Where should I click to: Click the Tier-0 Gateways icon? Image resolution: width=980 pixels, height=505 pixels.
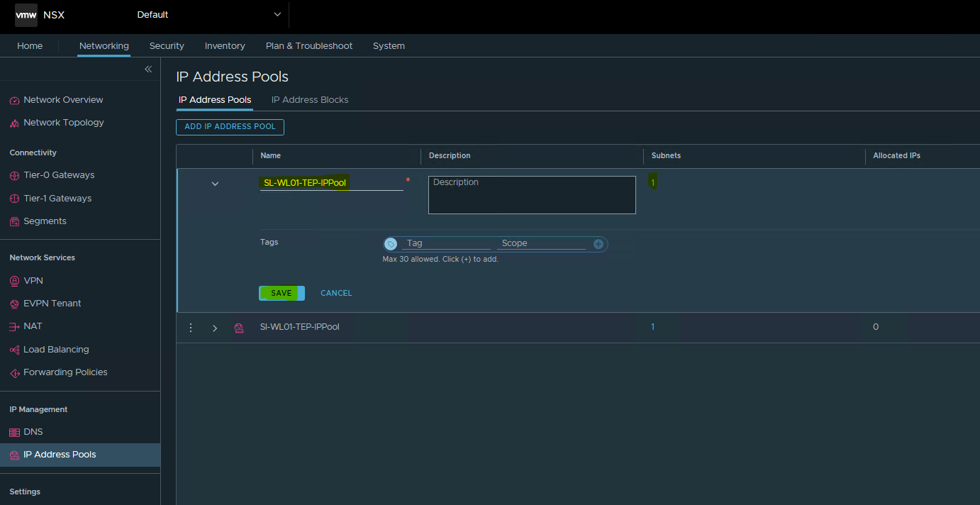click(x=15, y=175)
